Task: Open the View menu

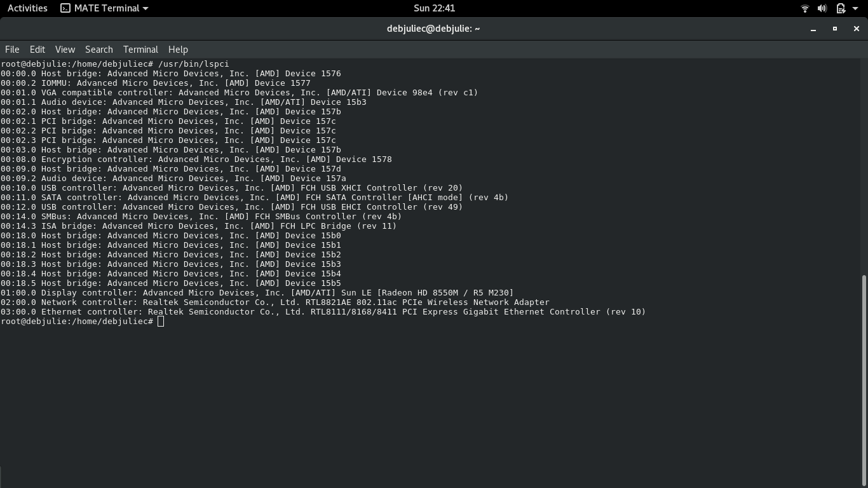Action: click(65, 50)
